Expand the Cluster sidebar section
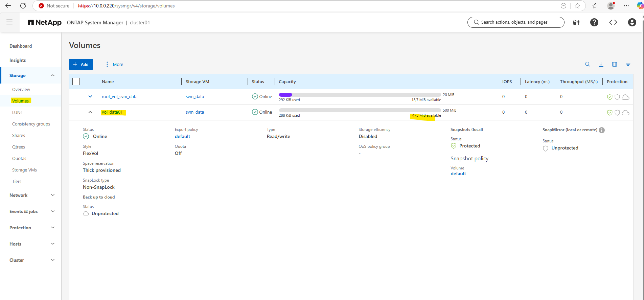 [53, 260]
